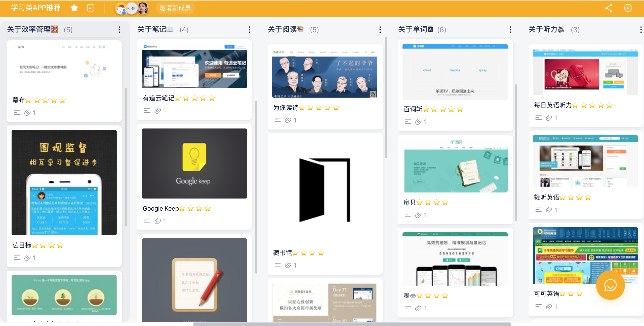Screen dimensions: 644x326
Task: Open the board description note icon
Action: click(x=91, y=8)
